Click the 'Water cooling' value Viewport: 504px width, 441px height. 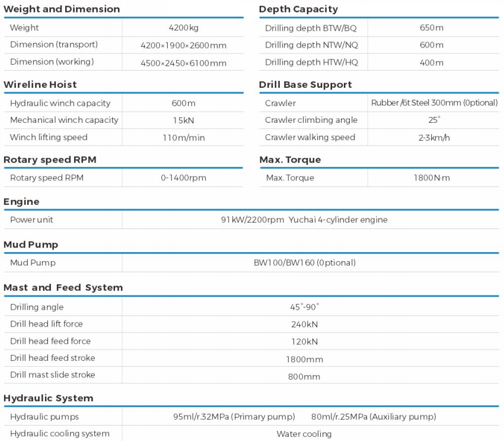304,434
